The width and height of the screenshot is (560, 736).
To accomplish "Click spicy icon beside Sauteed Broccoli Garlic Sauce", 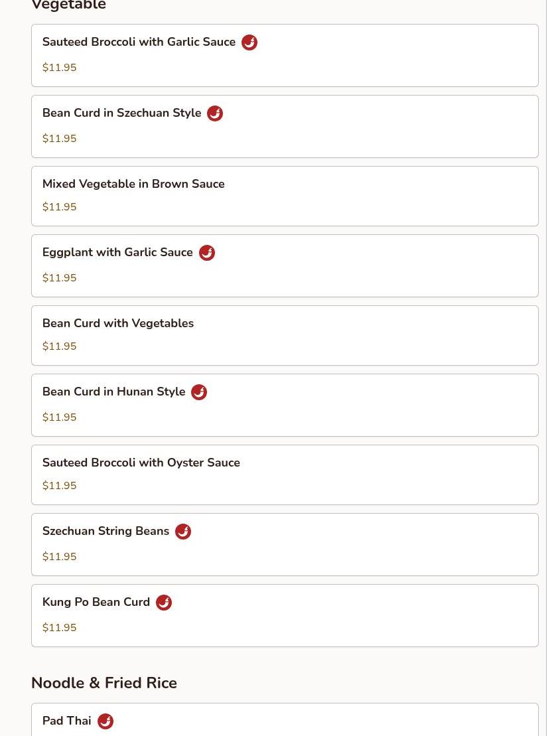I will click(x=249, y=42).
